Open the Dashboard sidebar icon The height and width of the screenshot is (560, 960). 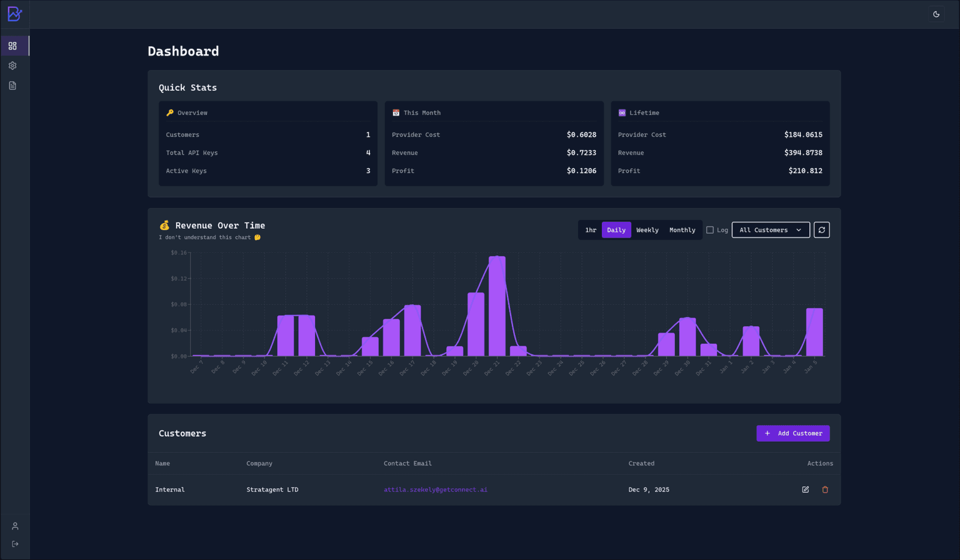click(12, 46)
